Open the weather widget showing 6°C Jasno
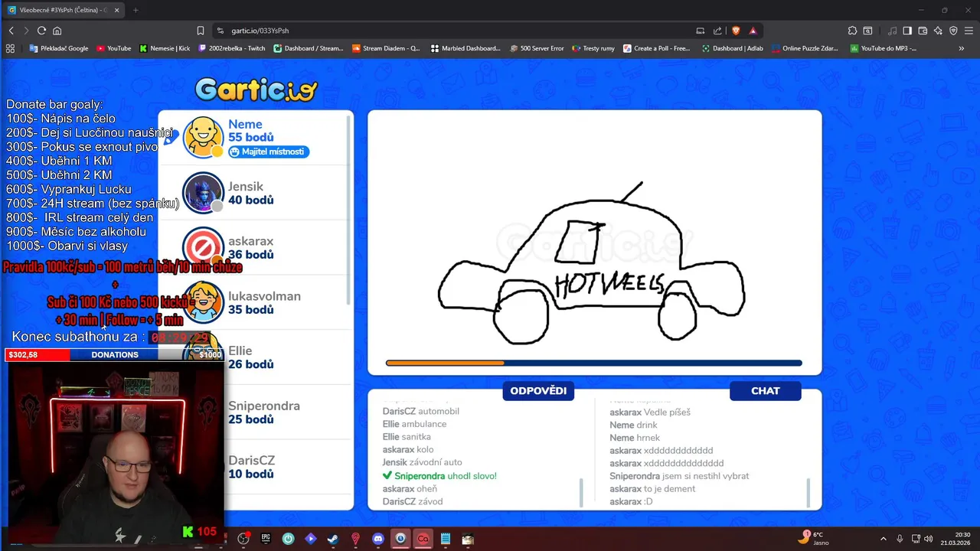This screenshot has height=551, width=980. pos(813,538)
